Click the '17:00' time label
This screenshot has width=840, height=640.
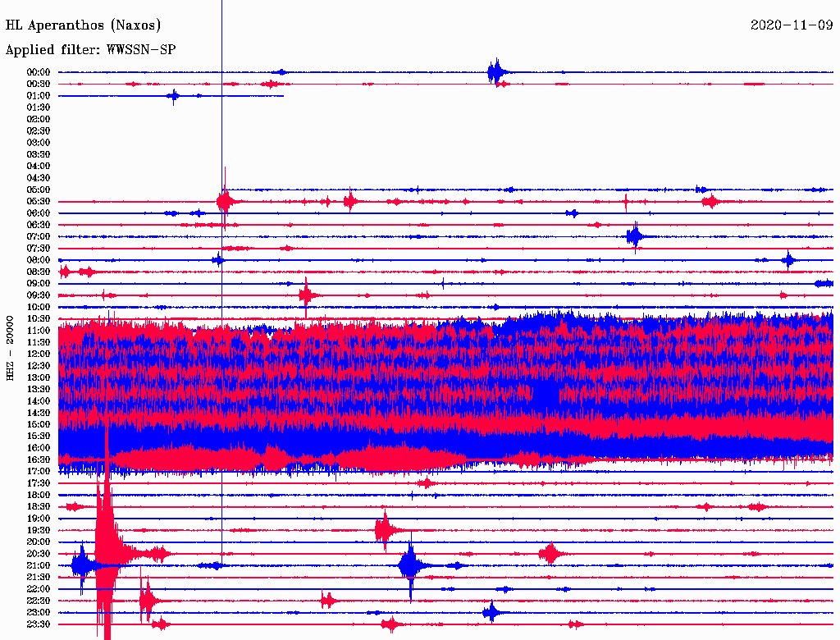(x=39, y=472)
